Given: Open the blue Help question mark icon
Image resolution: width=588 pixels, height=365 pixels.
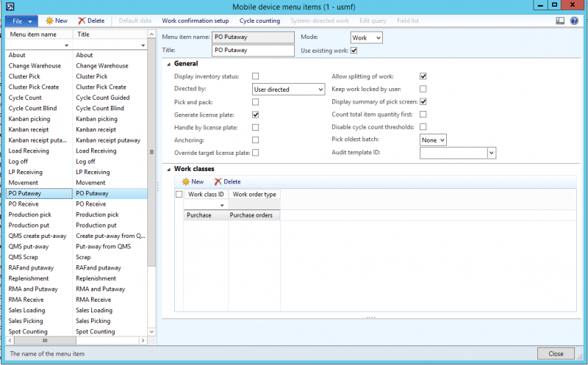Looking at the screenshot, I should 574,21.
